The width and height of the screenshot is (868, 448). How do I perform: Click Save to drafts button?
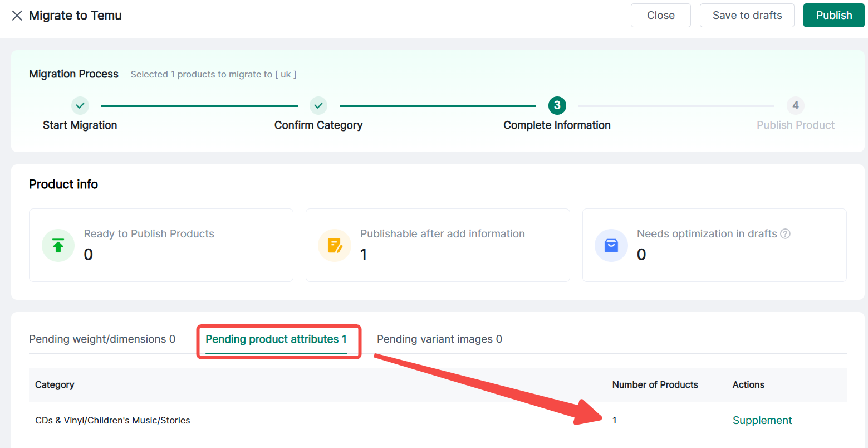coord(747,16)
